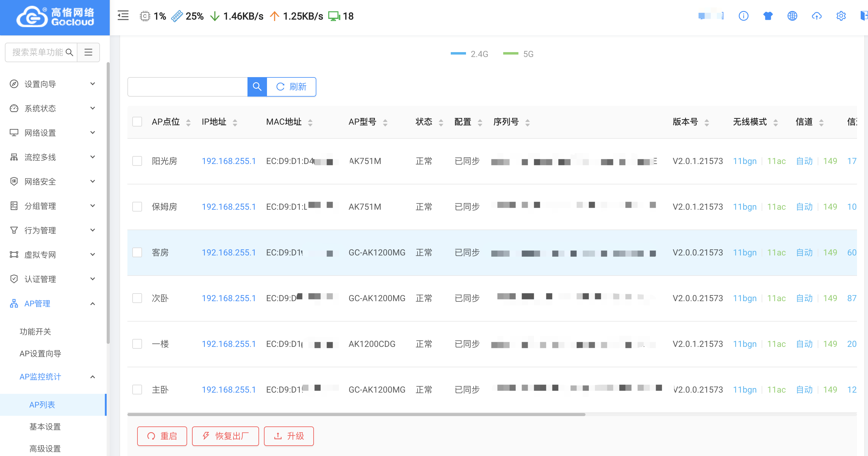Click the blue search magnifier button
This screenshot has height=456, width=868.
pyautogui.click(x=257, y=87)
